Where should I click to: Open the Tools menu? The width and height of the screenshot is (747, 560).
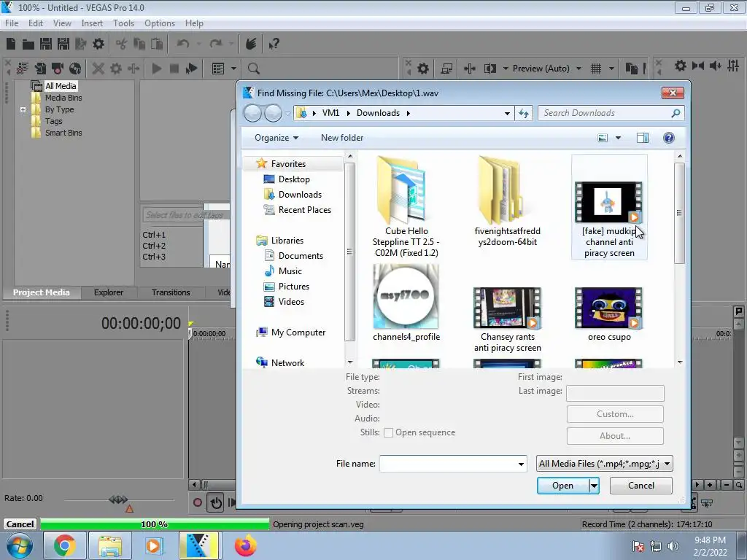(x=123, y=23)
